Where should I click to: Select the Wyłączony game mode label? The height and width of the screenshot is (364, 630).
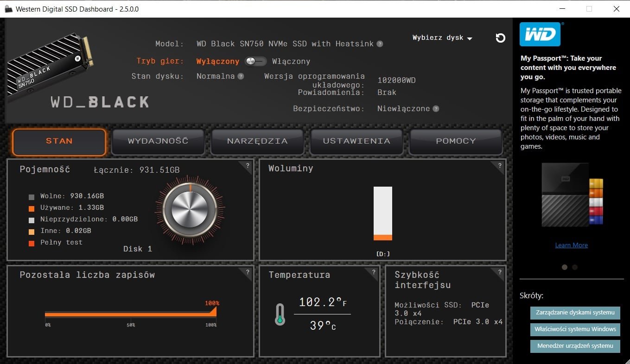click(x=218, y=61)
